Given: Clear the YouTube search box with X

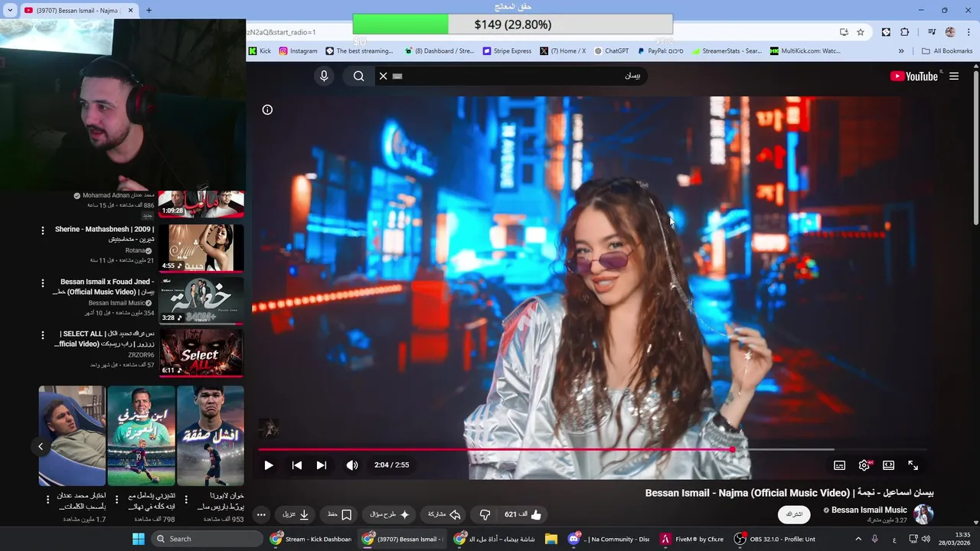Looking at the screenshot, I should [x=384, y=76].
